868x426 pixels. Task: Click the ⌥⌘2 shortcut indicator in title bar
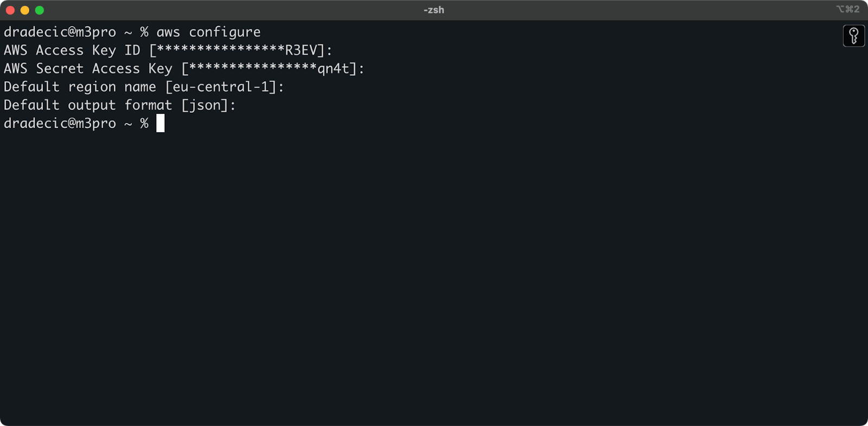click(x=848, y=9)
